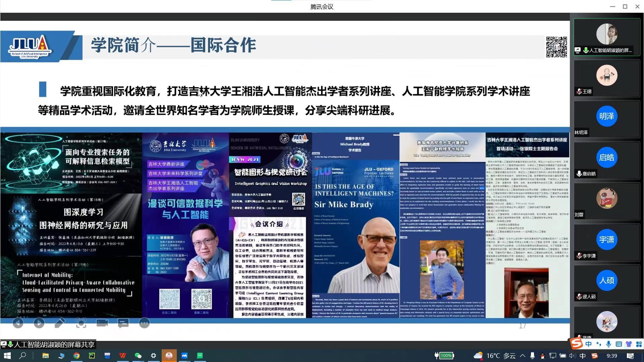Expand hidden system tray icons chevron

tap(523, 356)
